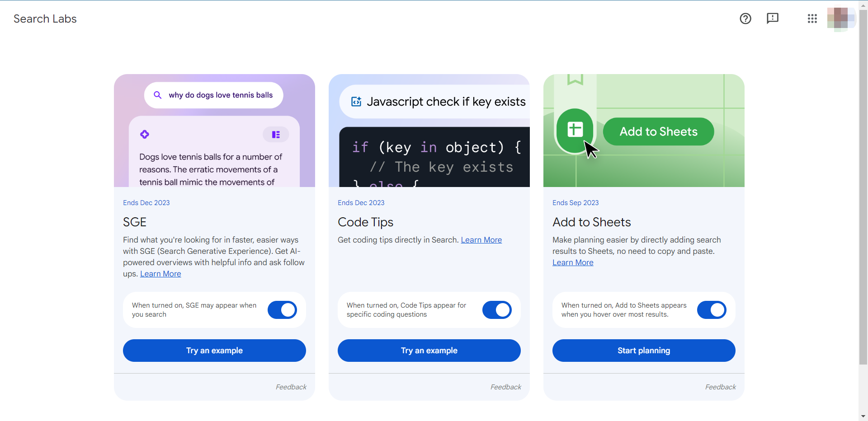Click the bookmark icon in Sheets preview
Image resolution: width=868 pixels, height=421 pixels.
click(x=575, y=80)
